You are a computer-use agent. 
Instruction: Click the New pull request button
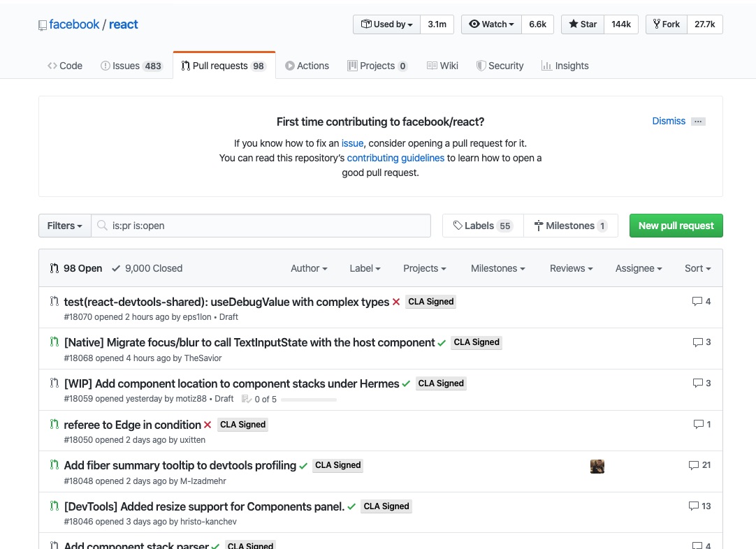click(676, 226)
